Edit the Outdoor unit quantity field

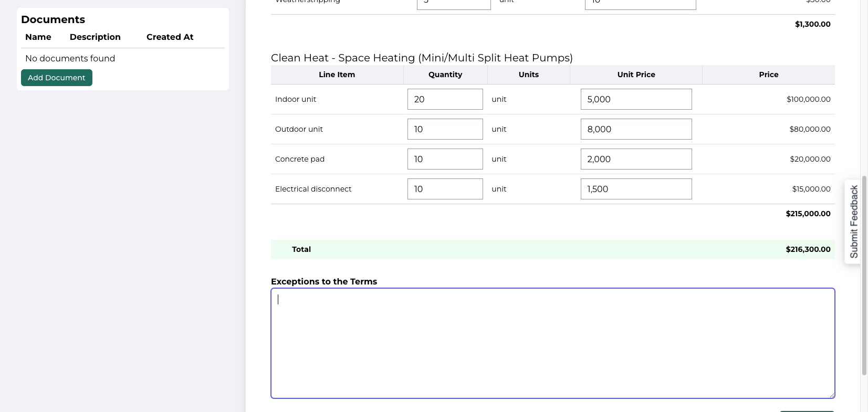click(445, 129)
